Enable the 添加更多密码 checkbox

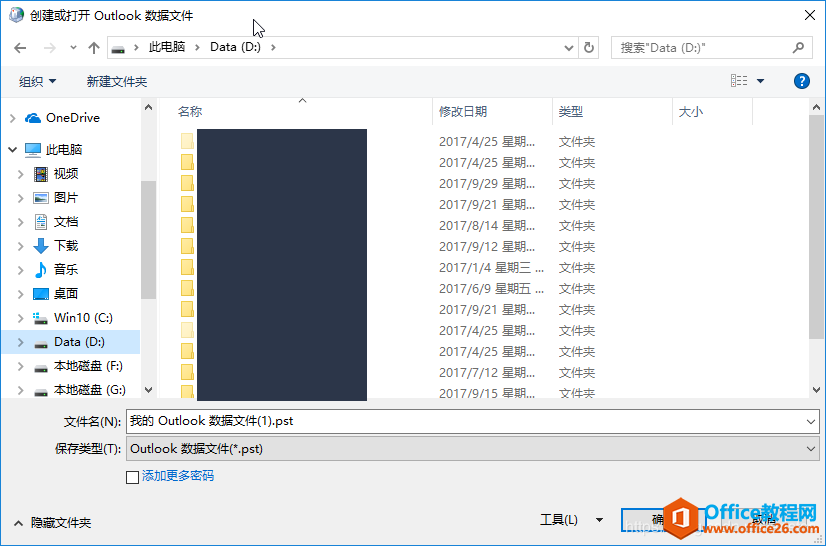tap(133, 477)
